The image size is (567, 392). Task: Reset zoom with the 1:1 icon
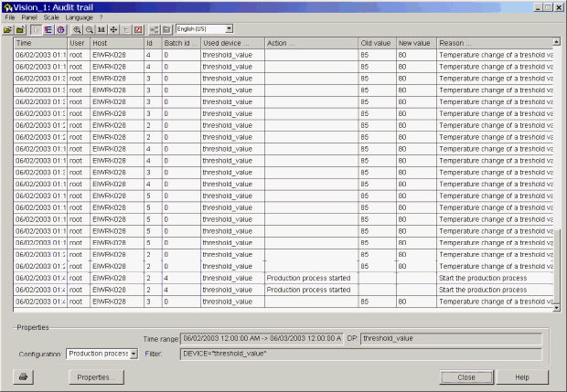(x=102, y=29)
